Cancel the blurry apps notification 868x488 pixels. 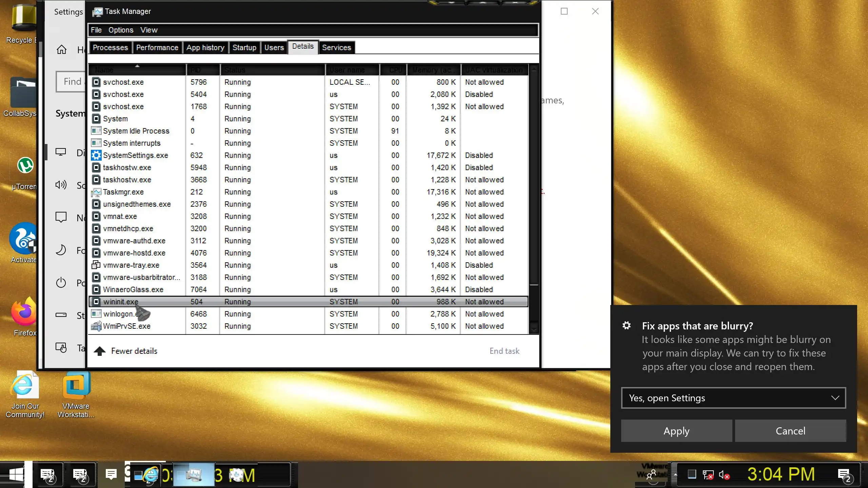(790, 431)
